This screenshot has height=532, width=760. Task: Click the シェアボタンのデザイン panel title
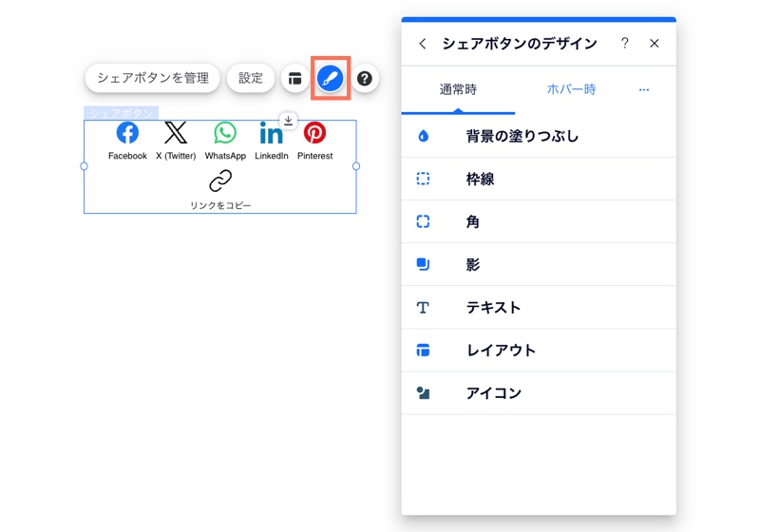520,44
